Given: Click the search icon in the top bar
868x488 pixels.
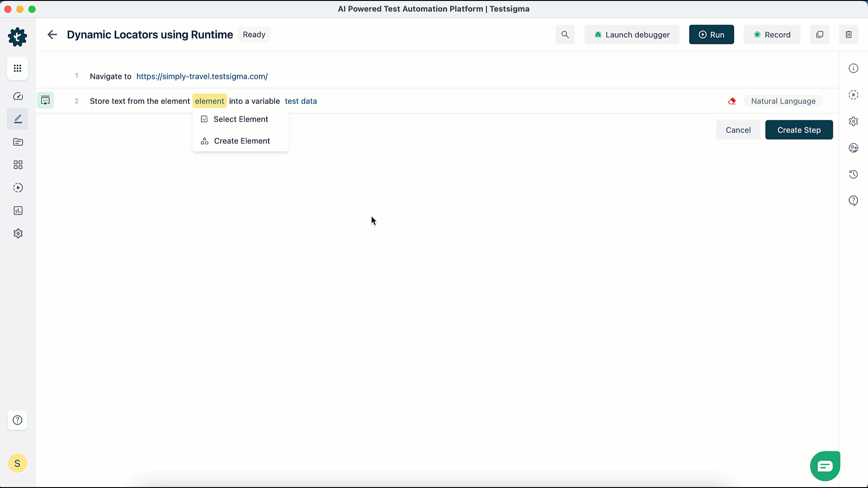Looking at the screenshot, I should coord(565,34).
